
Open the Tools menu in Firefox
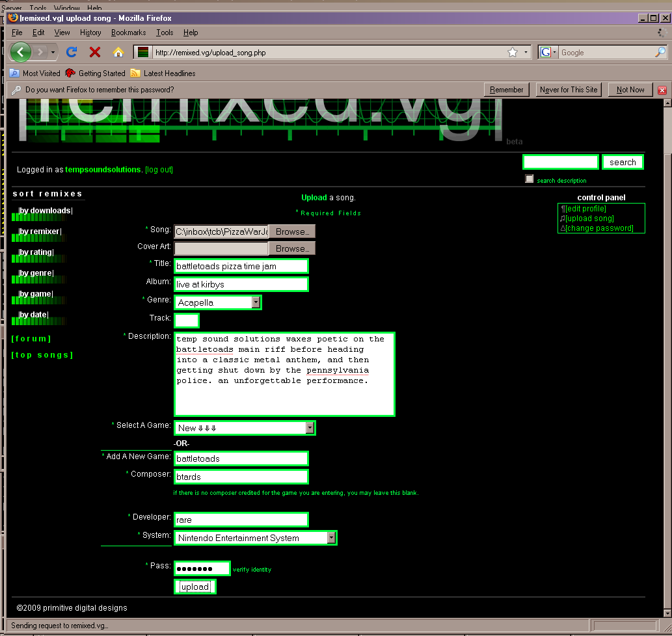pos(165,33)
